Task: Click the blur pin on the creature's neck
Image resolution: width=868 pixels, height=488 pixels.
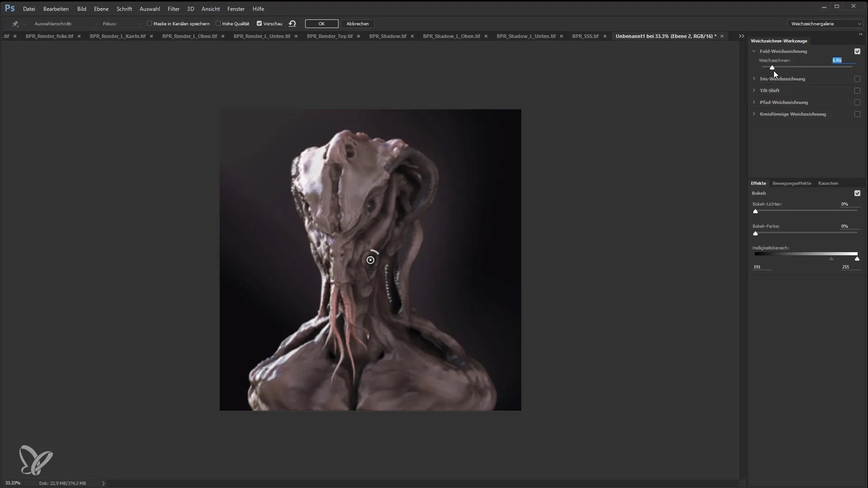Action: 370,260
